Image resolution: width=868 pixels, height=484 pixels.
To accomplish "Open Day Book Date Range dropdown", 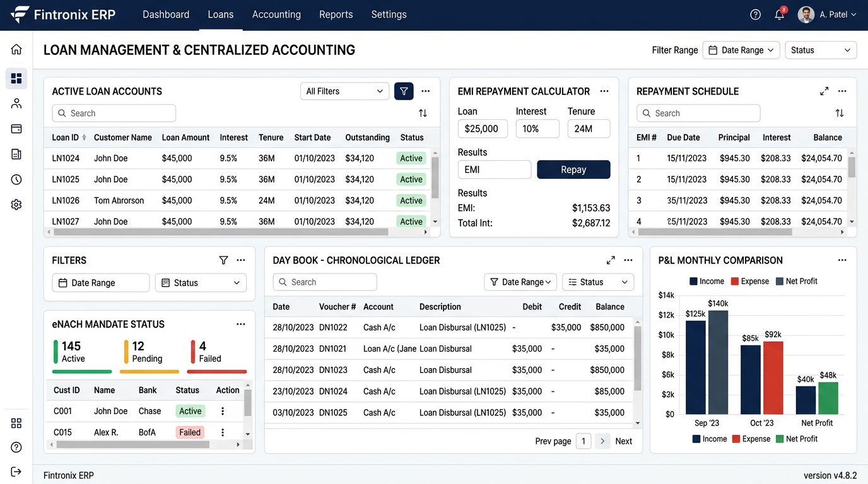I will coord(520,282).
